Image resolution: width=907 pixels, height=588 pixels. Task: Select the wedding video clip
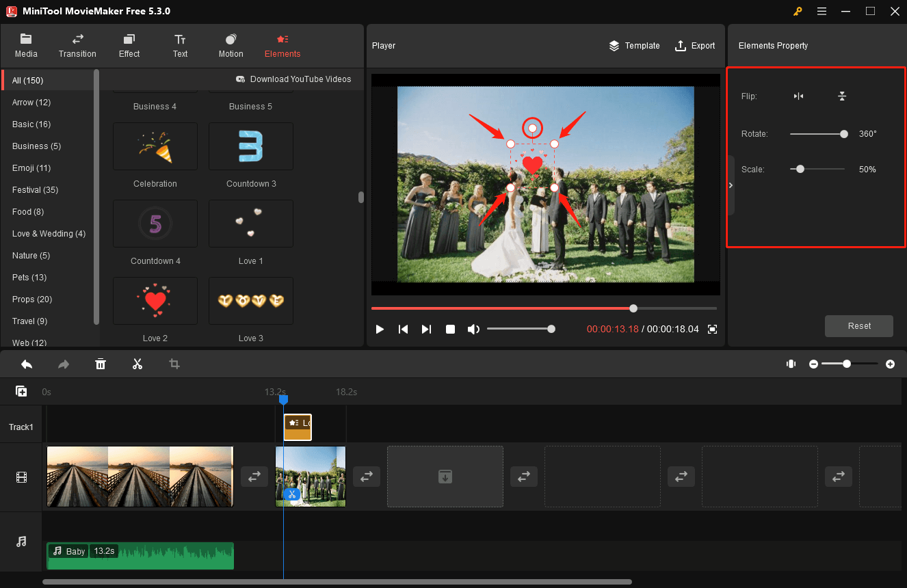[311, 477]
